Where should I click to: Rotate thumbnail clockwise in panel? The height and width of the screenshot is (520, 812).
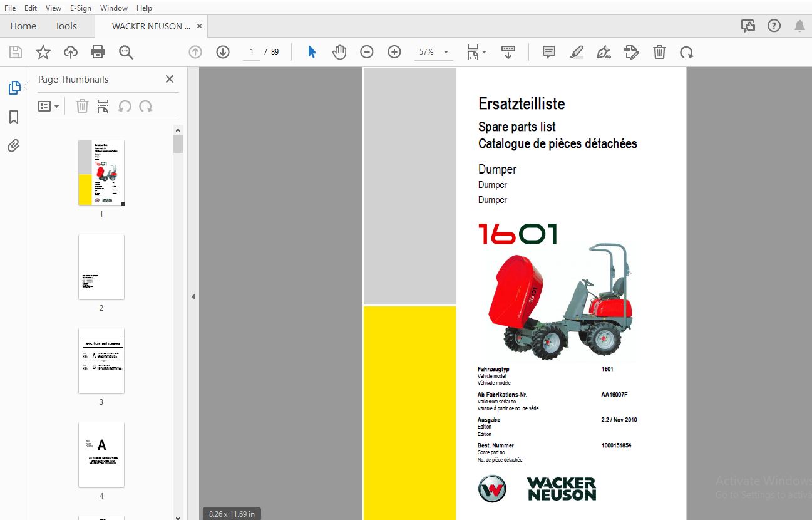tap(146, 106)
